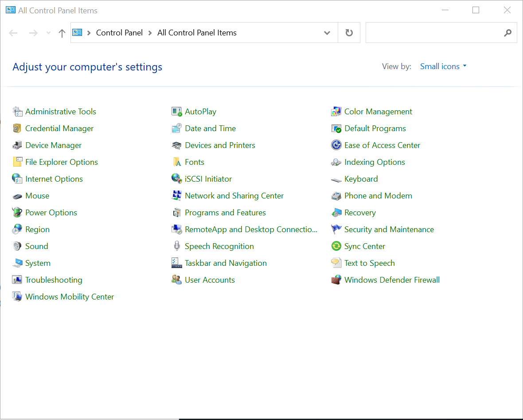Open the User Accounts link
The width and height of the screenshot is (523, 420).
click(x=210, y=280)
